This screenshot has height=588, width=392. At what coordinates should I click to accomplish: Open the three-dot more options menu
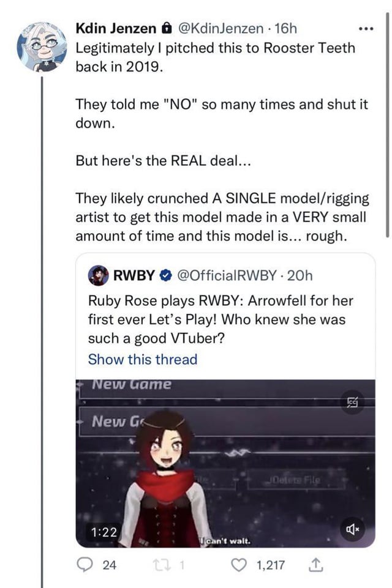click(366, 29)
